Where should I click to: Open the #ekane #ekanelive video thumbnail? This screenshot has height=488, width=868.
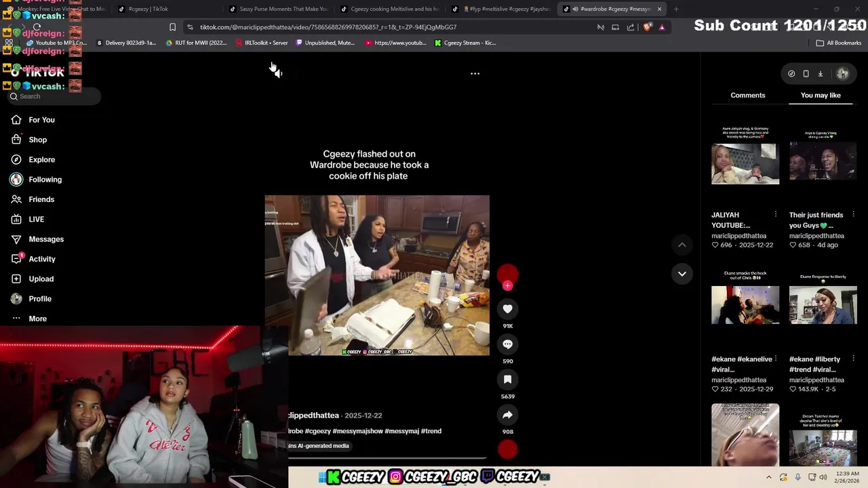tap(745, 305)
